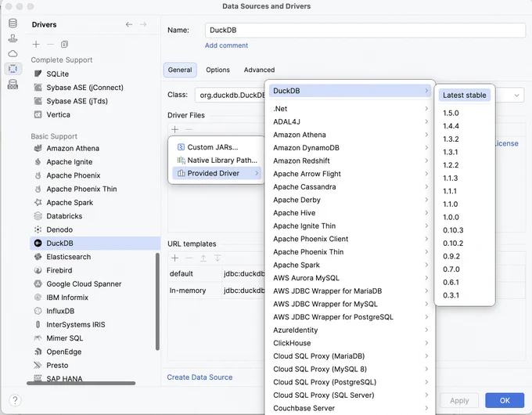
Task: Choose Native Library Path... menu item
Action: tap(217, 160)
